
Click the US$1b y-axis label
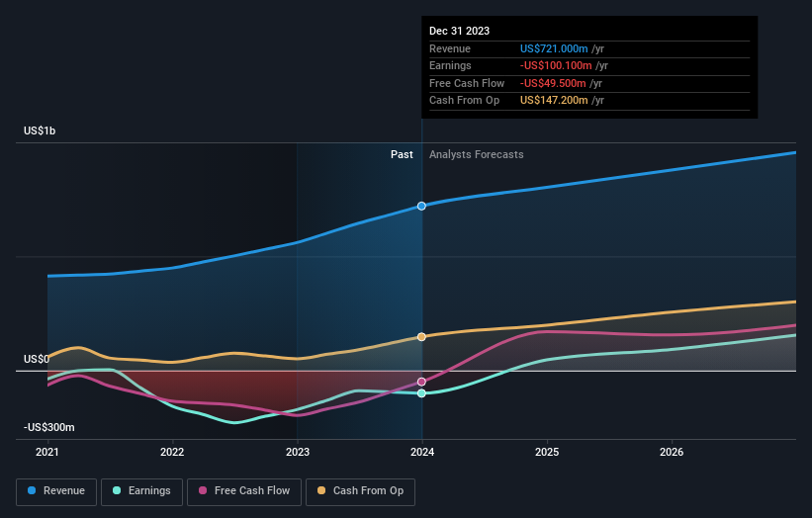coord(40,130)
